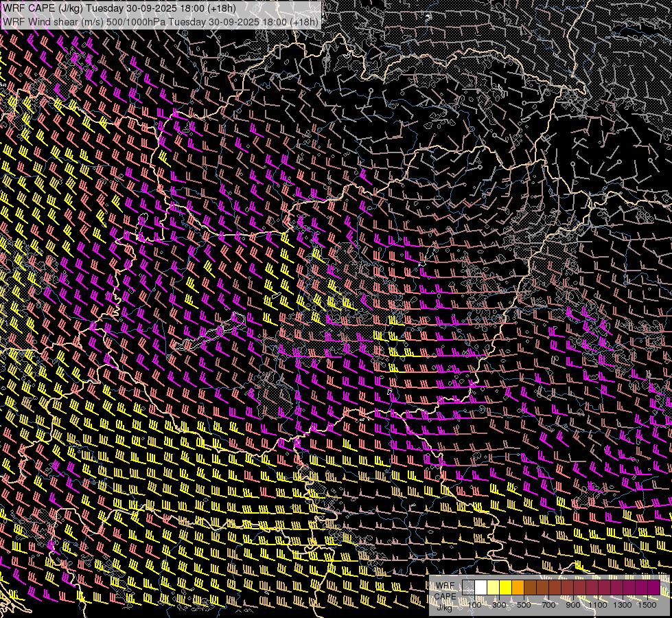
Task: Click the 100 label under the color scale
Action: (x=474, y=605)
